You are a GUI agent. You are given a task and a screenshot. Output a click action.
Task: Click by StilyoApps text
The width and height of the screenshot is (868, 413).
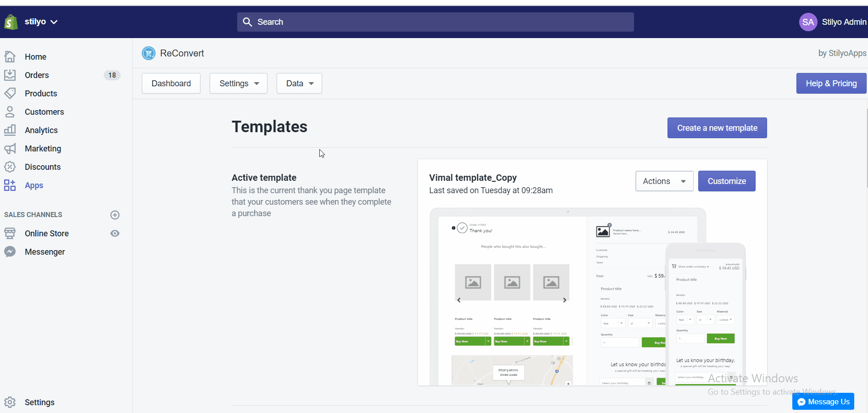[842, 53]
